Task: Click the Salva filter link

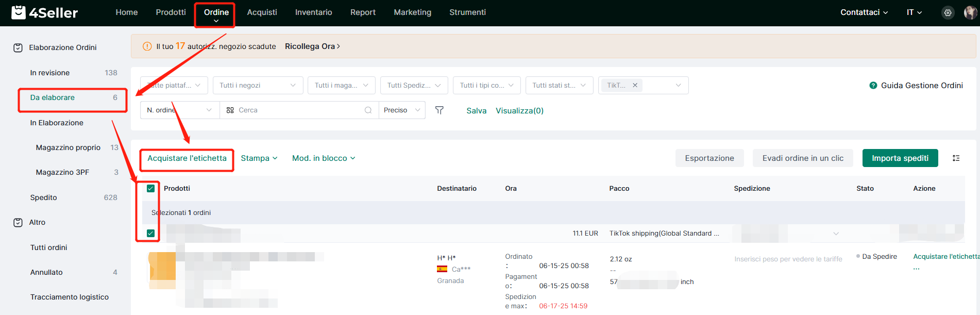Action: 476,111
